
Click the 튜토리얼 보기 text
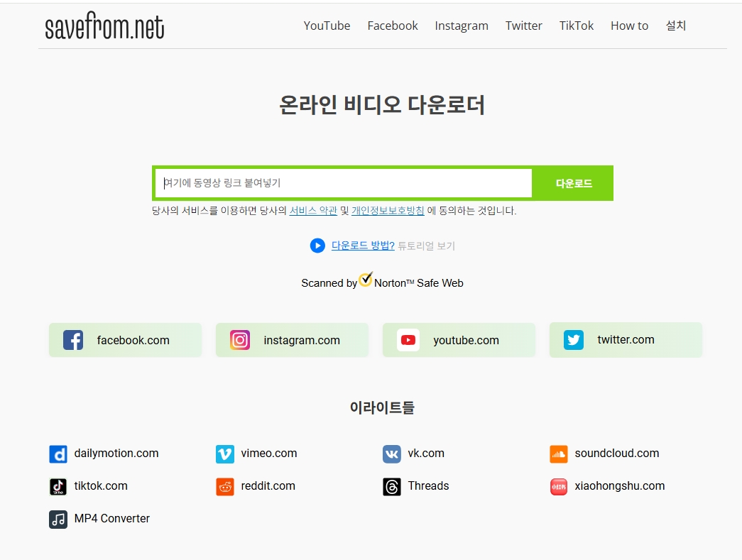(426, 246)
